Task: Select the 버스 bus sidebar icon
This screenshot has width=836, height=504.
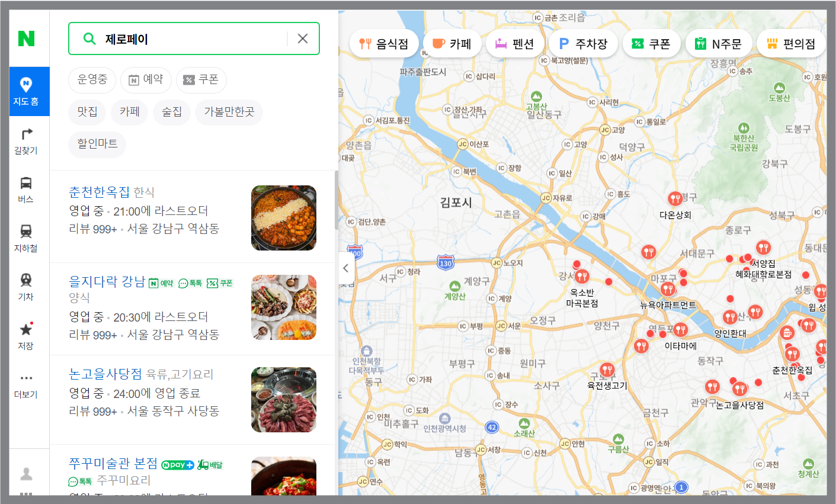Action: pyautogui.click(x=26, y=190)
